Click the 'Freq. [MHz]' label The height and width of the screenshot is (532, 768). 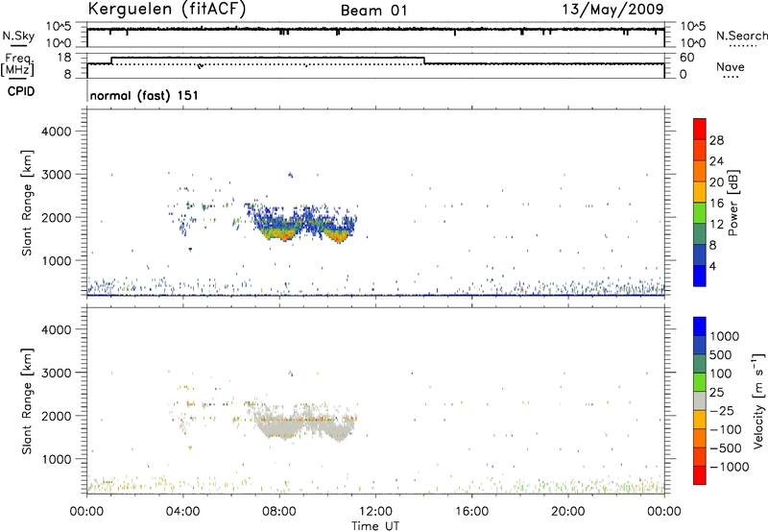coord(18,64)
